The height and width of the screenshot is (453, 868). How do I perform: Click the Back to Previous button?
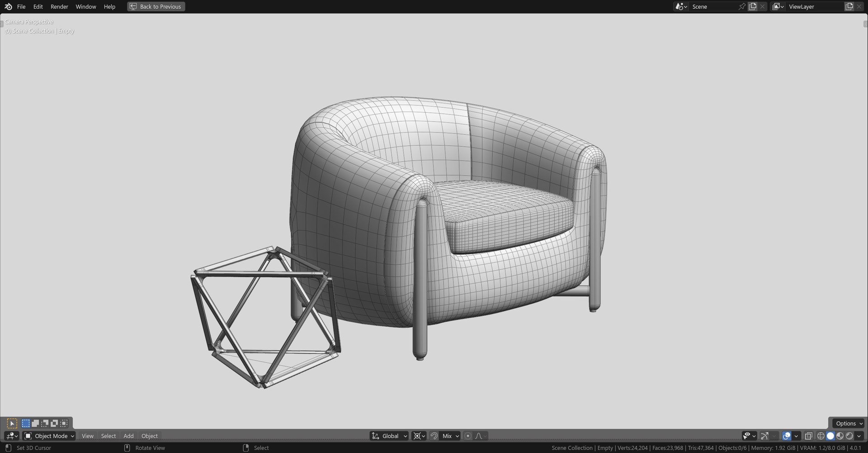pyautogui.click(x=156, y=6)
